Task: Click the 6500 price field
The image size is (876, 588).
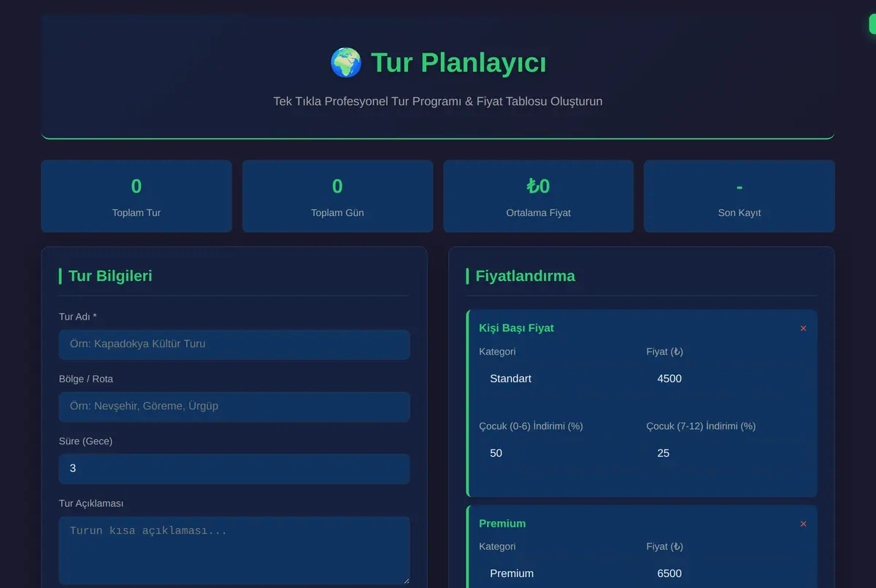Action: (726, 573)
